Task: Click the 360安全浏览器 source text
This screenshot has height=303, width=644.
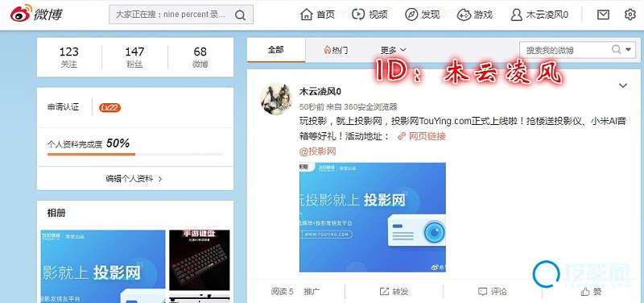Action: coord(371,107)
